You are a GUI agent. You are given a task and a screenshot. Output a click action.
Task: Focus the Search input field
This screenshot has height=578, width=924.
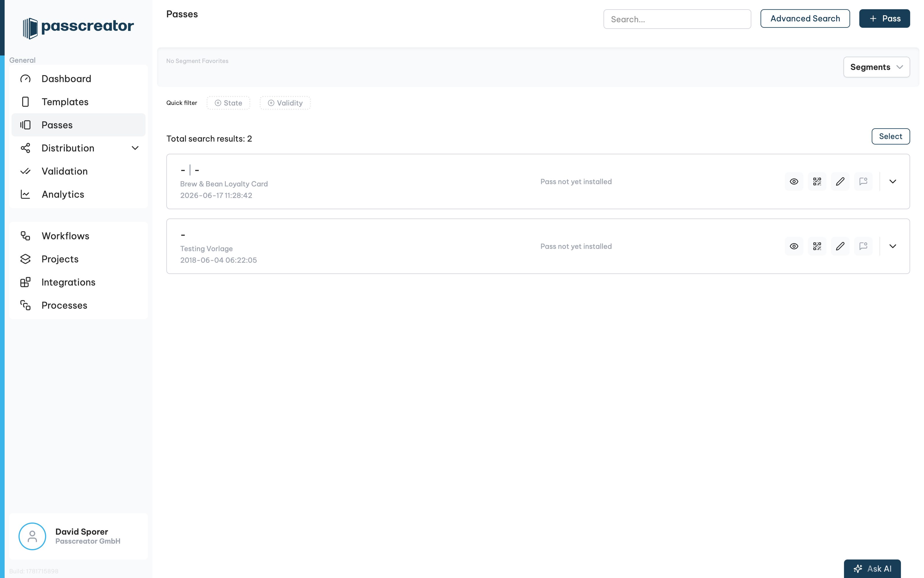tap(677, 19)
